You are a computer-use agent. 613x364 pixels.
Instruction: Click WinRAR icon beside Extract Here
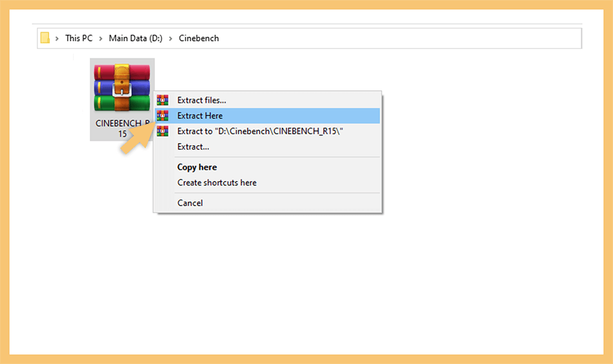click(163, 116)
